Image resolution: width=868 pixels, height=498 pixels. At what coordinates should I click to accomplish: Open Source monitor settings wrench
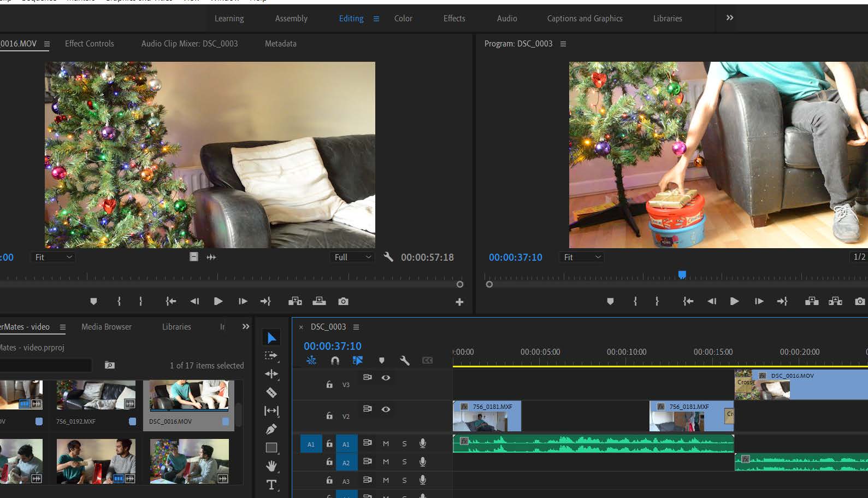coord(388,257)
